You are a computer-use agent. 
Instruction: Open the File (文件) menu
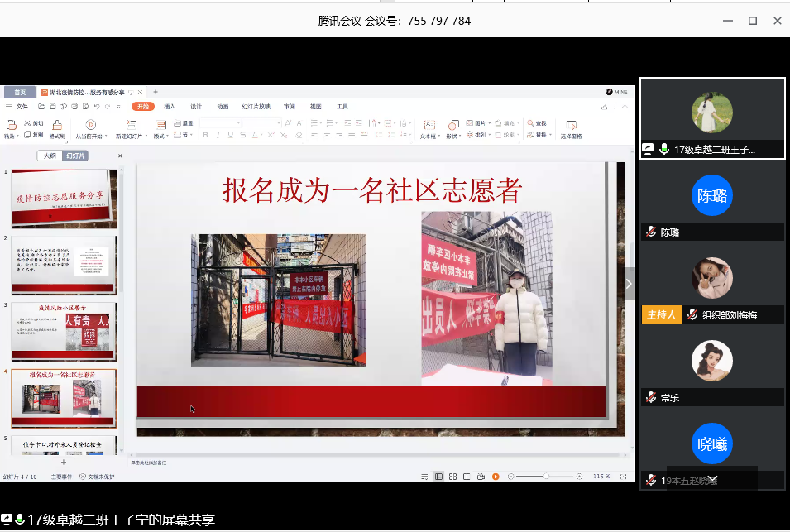[22, 107]
